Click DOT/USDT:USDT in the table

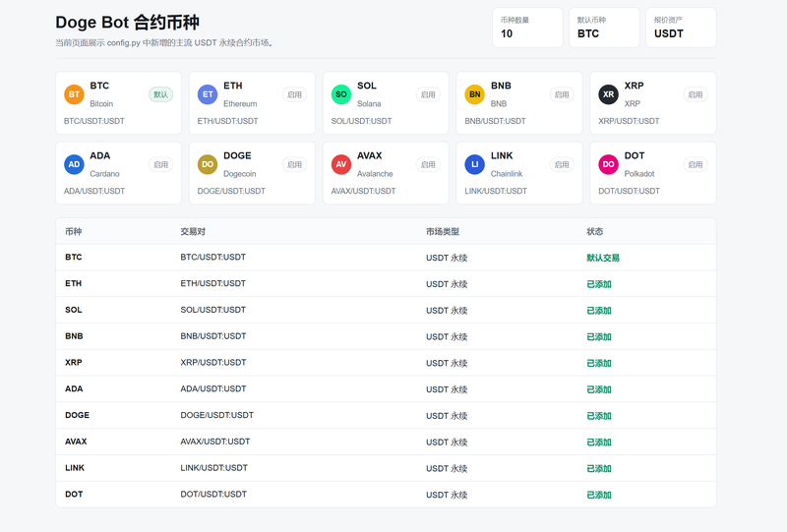click(x=213, y=495)
